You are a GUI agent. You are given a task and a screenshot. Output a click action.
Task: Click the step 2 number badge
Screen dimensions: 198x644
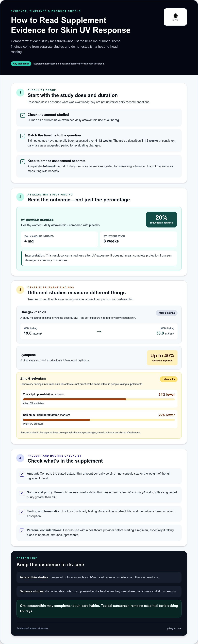[x=20, y=197]
